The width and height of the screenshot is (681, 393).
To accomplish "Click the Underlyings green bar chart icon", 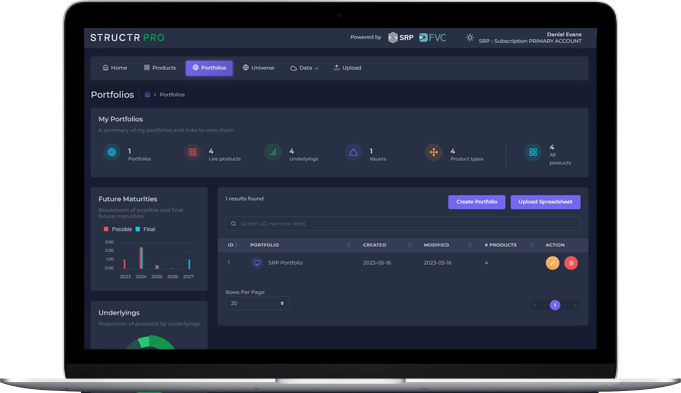I will click(273, 152).
